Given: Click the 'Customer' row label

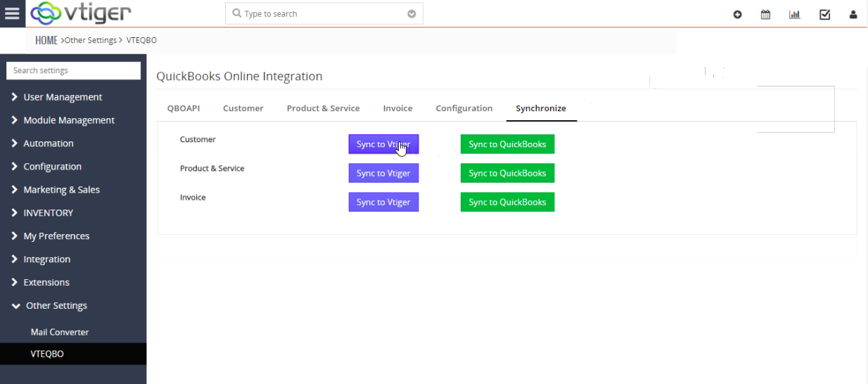Looking at the screenshot, I should pos(198,139).
